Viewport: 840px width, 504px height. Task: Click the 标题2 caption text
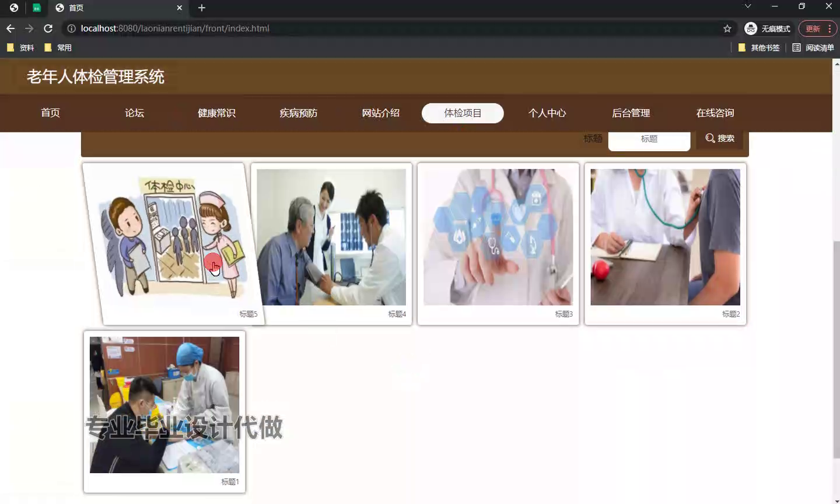pos(730,314)
